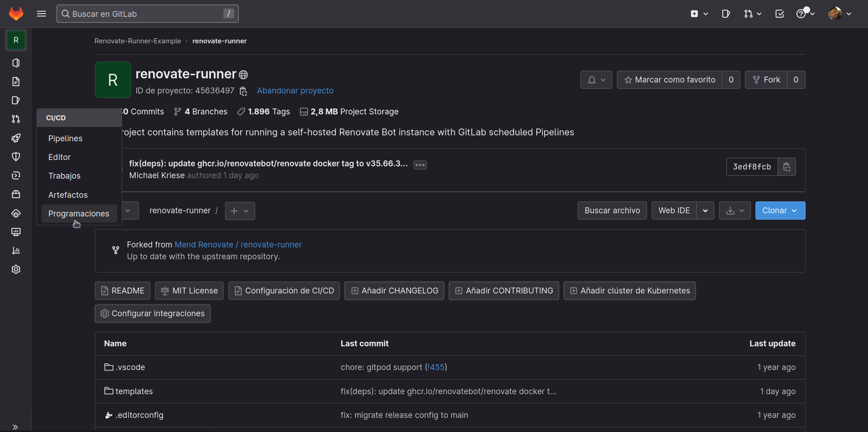Open Infrastructure sidebar icon
This screenshot has width=868, height=432.
pyautogui.click(x=16, y=213)
